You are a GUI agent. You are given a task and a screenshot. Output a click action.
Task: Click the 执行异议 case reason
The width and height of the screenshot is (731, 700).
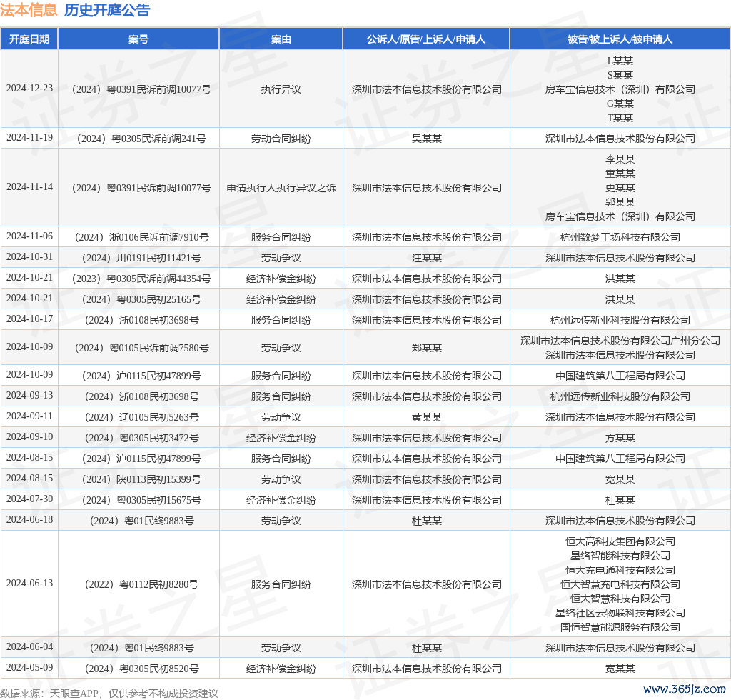[281, 89]
